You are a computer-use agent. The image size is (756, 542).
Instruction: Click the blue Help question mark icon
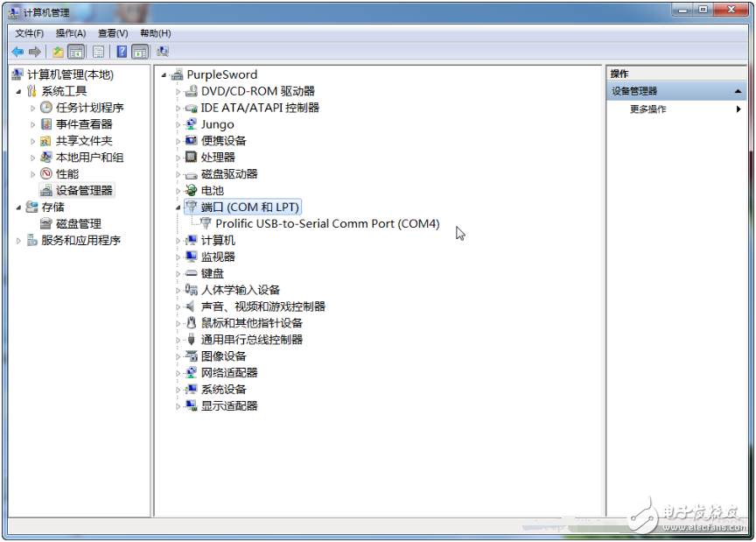(122, 52)
